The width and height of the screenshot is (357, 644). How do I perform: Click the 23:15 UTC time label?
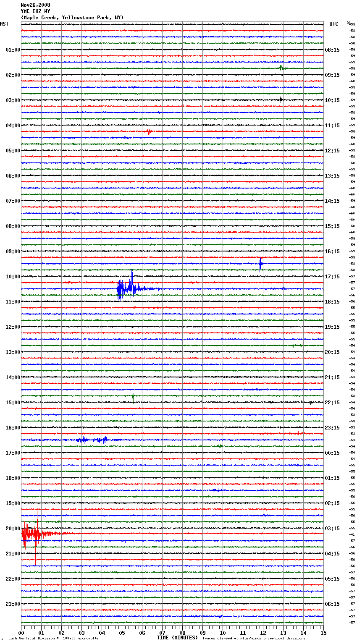pyautogui.click(x=332, y=428)
